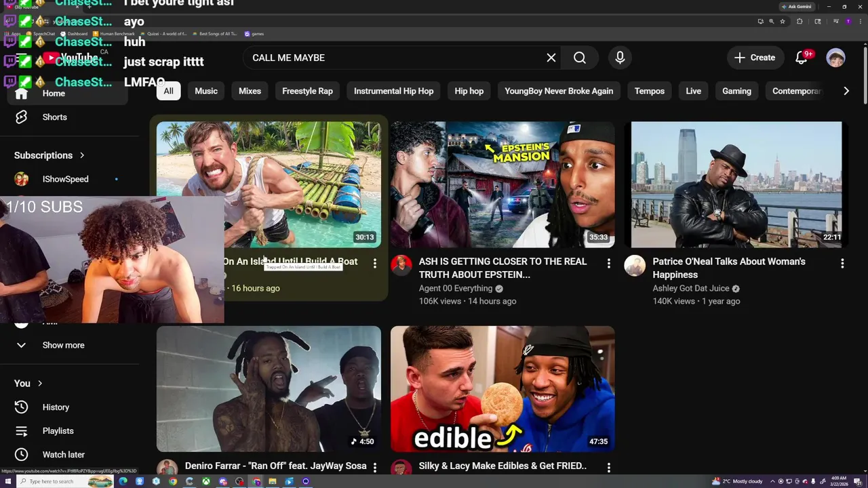
Task: Bookmark this page with the star icon
Action: 783,21
